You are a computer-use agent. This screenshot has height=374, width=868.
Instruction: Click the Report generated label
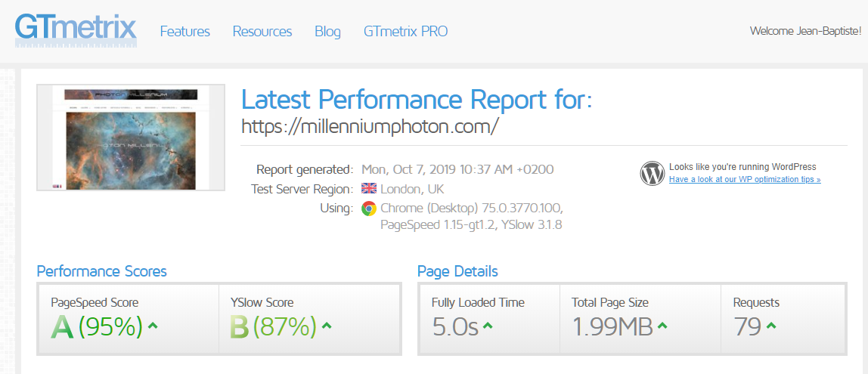tap(305, 169)
